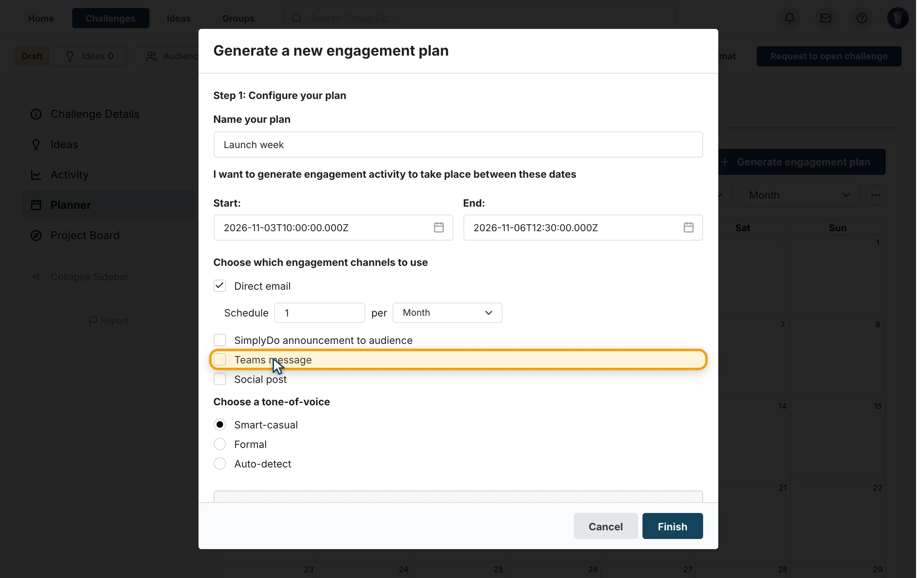Click the Collapse Sidebar double-chevron icon
The width and height of the screenshot is (924, 578).
36,277
